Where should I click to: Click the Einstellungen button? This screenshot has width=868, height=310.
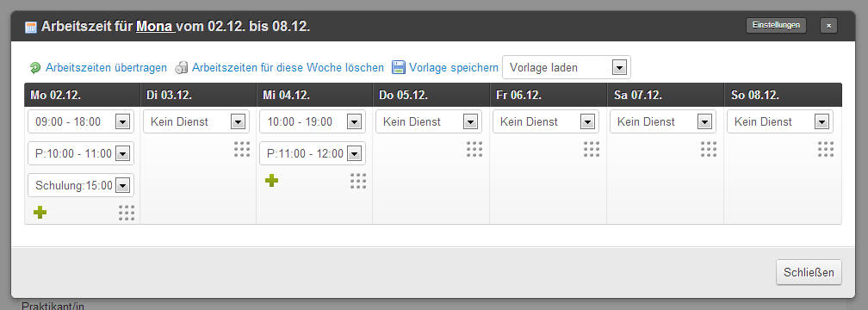pyautogui.click(x=776, y=26)
